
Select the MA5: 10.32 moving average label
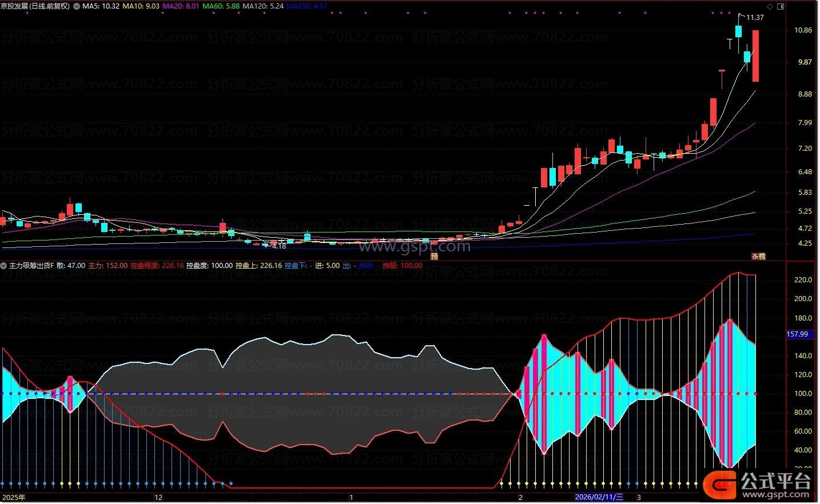tap(101, 6)
